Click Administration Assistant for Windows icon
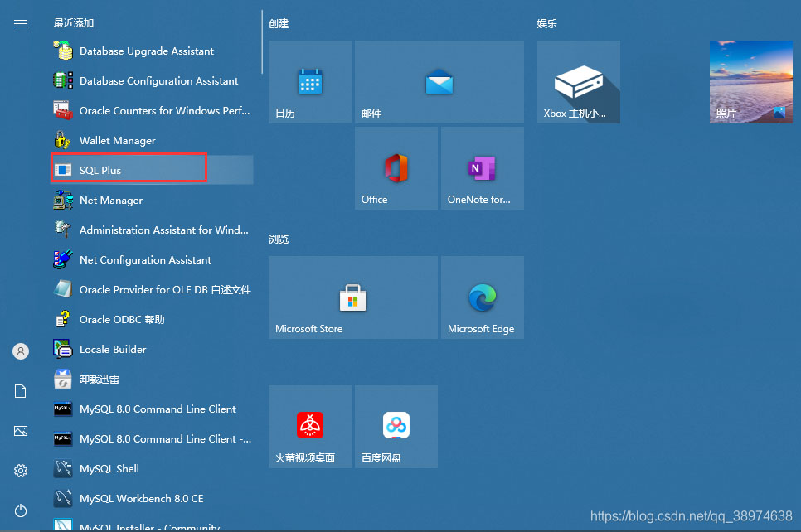Screen dimensions: 801x532 click(x=63, y=230)
